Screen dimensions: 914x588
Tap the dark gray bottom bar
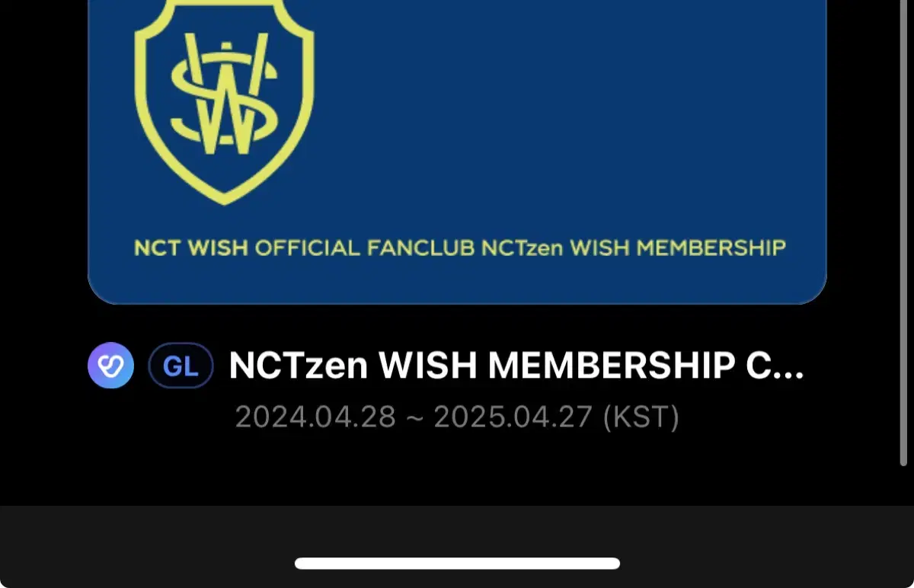coord(457,546)
